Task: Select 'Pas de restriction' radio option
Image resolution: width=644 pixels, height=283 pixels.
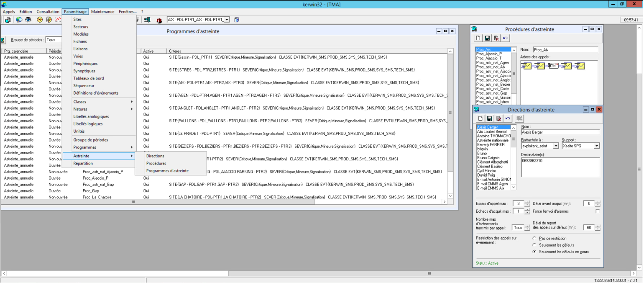Action: pyautogui.click(x=534, y=238)
